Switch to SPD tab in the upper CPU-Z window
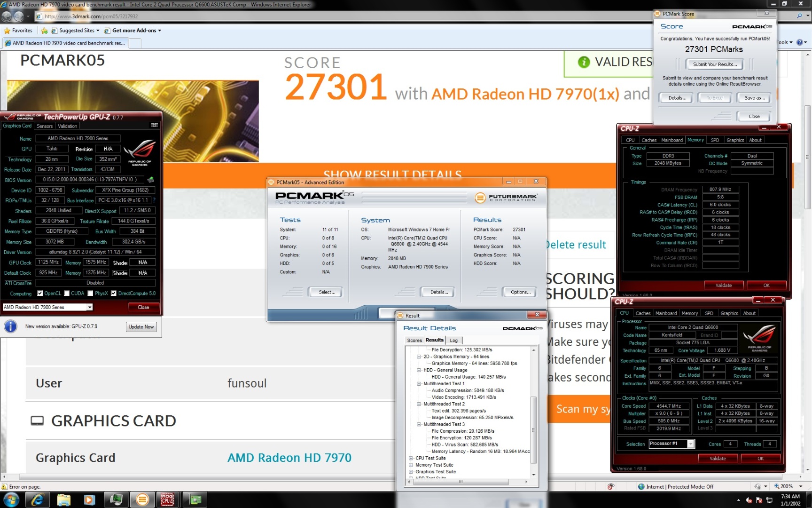The height and width of the screenshot is (508, 812). (x=715, y=140)
